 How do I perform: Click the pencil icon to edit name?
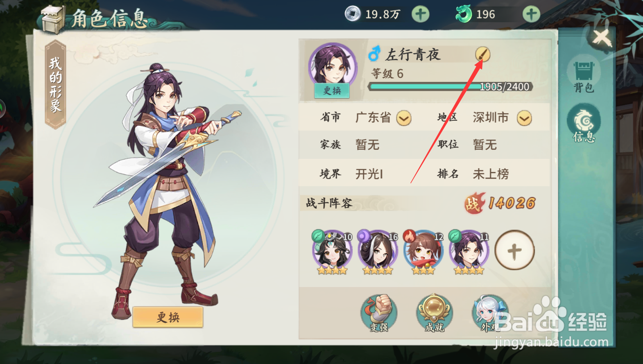tap(482, 54)
